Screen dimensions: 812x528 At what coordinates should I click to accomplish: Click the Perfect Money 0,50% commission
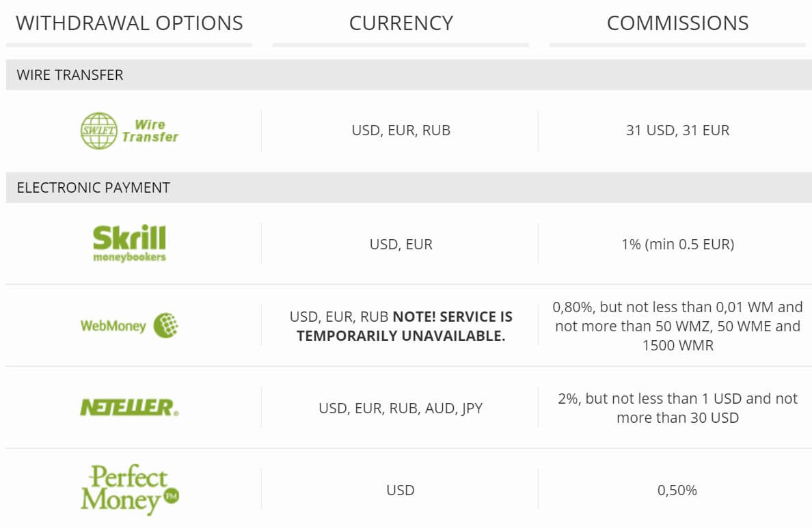(677, 490)
